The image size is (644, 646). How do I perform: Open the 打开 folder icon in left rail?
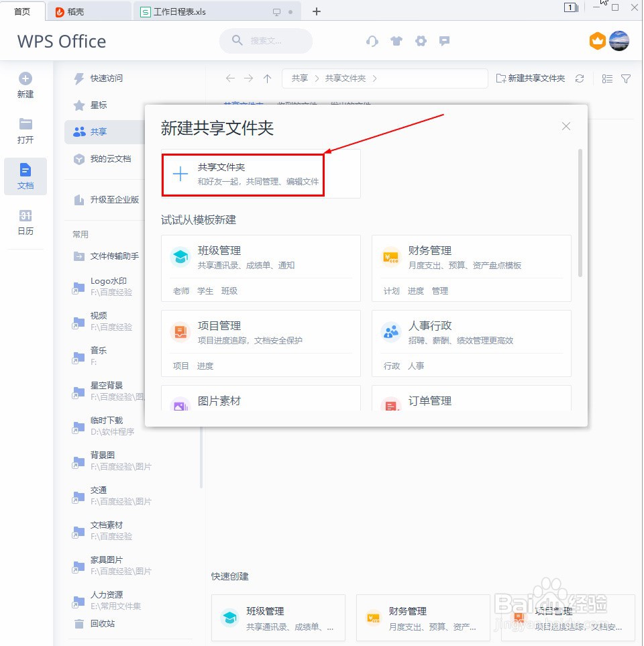pyautogui.click(x=25, y=123)
